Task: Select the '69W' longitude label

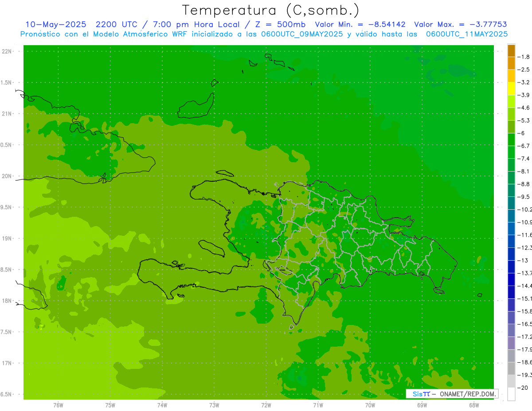Action: pyautogui.click(x=422, y=405)
